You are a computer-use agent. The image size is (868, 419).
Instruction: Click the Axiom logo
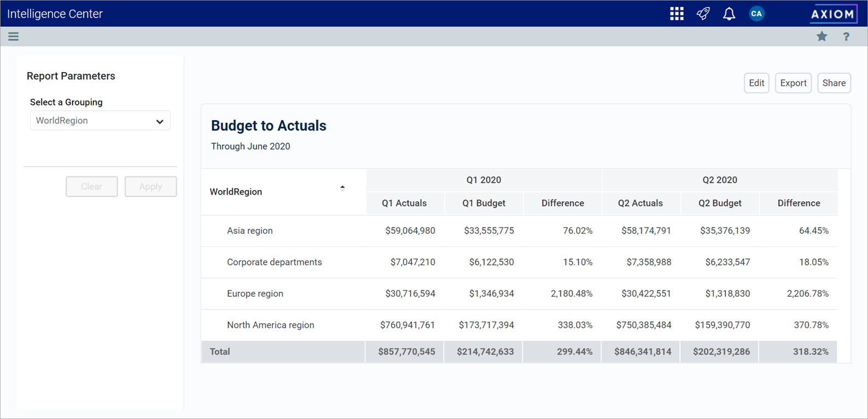[833, 14]
